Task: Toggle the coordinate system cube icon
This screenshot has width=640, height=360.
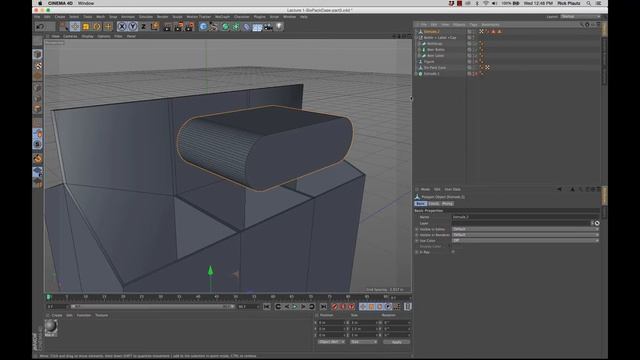Action: (155, 27)
